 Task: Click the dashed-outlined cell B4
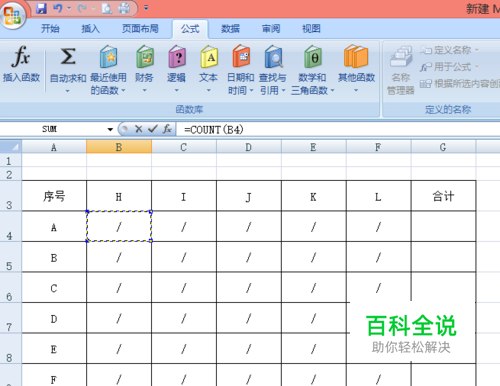[119, 226]
